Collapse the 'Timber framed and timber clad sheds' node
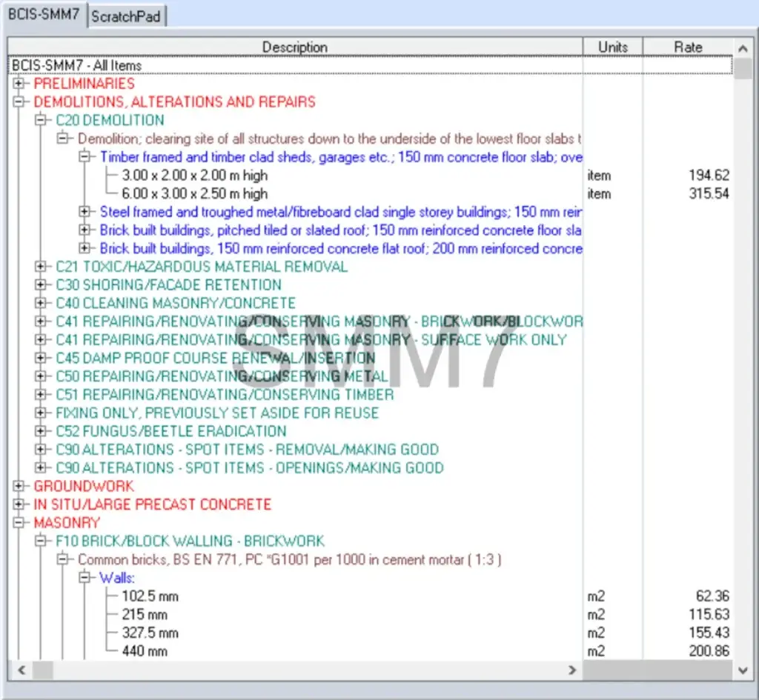 pyautogui.click(x=84, y=157)
